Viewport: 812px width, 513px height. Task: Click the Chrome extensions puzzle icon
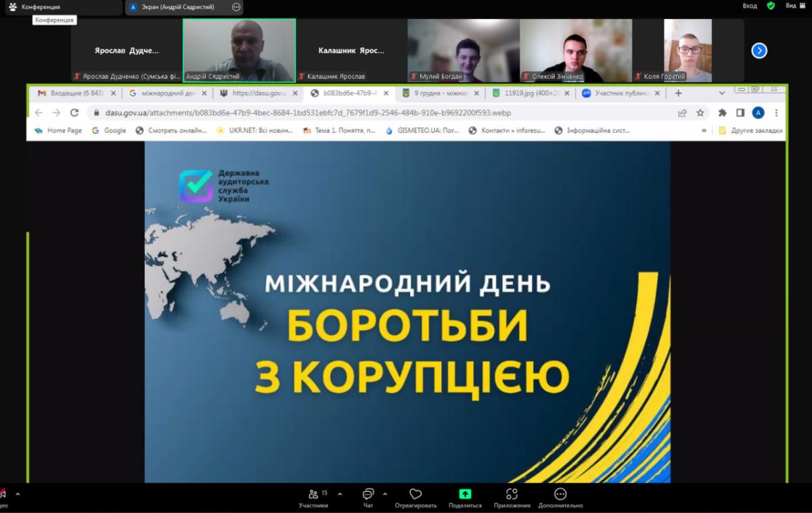pos(722,113)
